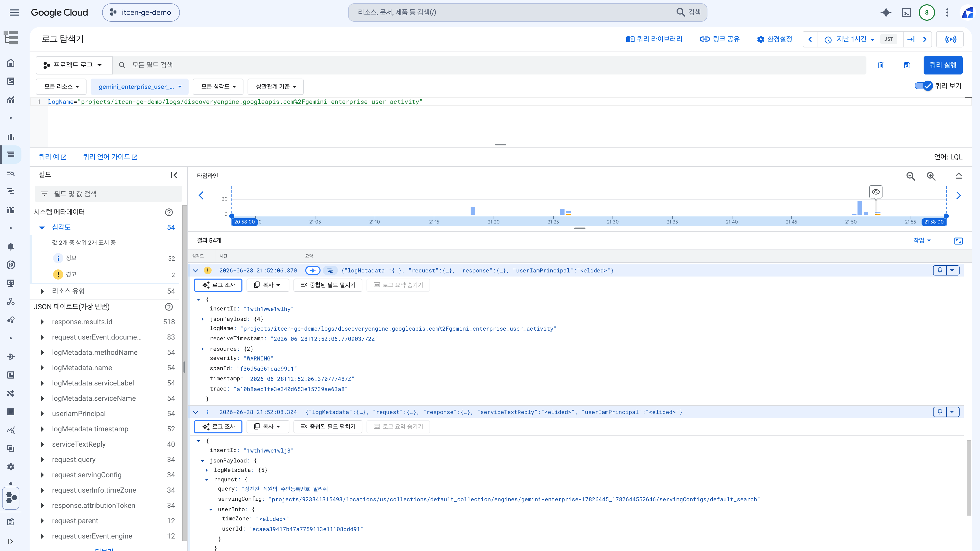Click timeline start handle at 20:58:00

point(232,216)
